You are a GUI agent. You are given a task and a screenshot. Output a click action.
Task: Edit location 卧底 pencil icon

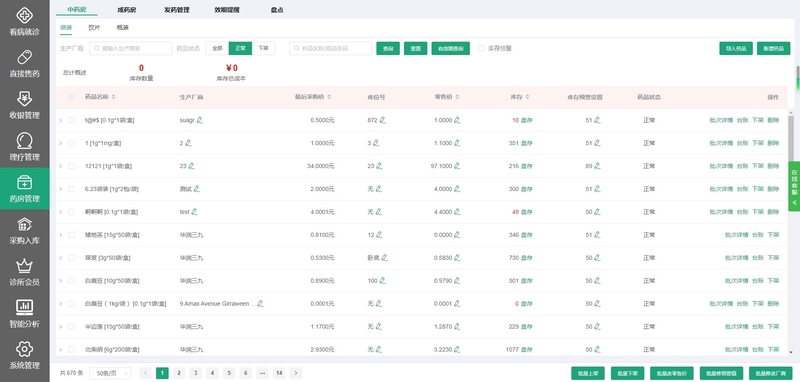click(x=384, y=258)
